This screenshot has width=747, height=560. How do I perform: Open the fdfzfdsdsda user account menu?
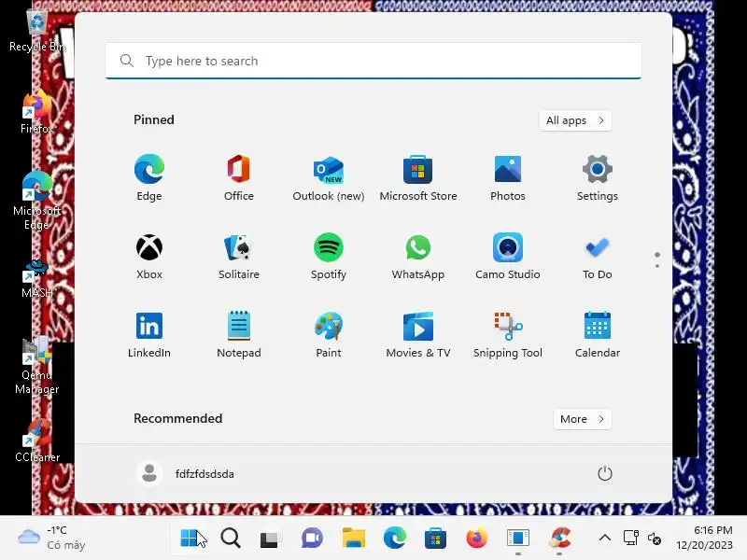[186, 473]
